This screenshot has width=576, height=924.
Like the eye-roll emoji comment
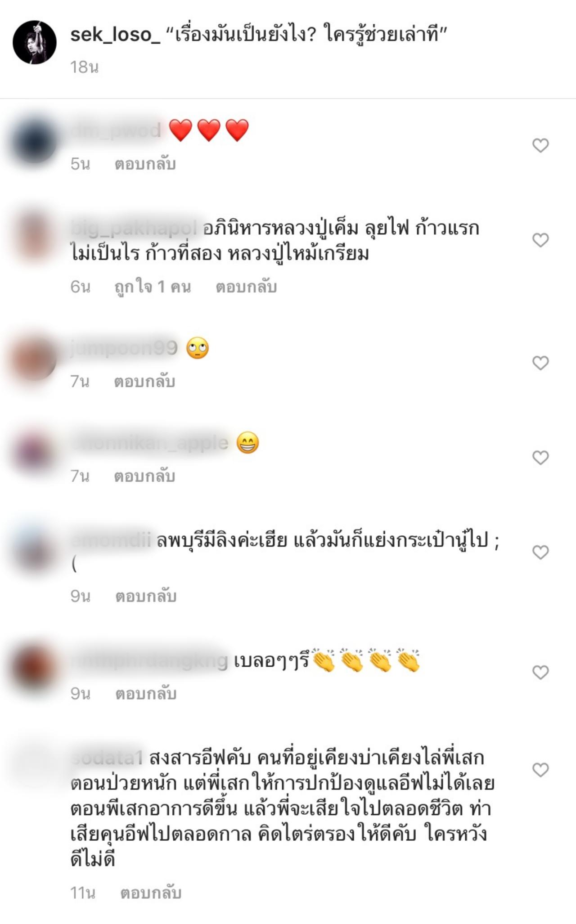540,363
